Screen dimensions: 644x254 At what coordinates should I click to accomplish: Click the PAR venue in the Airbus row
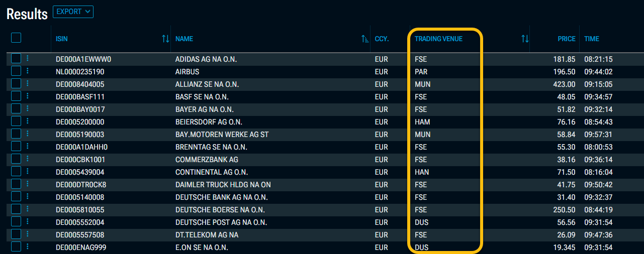tap(421, 72)
